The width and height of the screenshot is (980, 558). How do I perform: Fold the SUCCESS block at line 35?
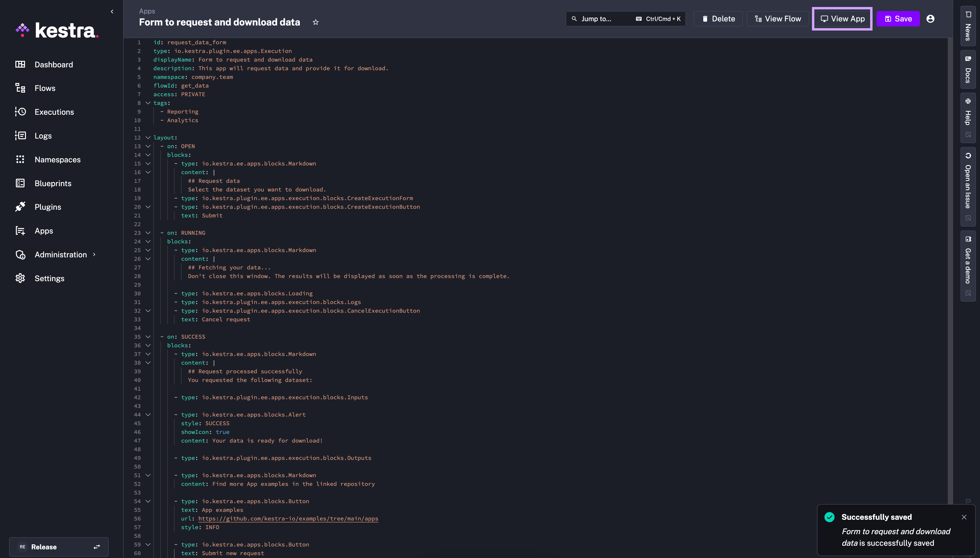pos(148,336)
